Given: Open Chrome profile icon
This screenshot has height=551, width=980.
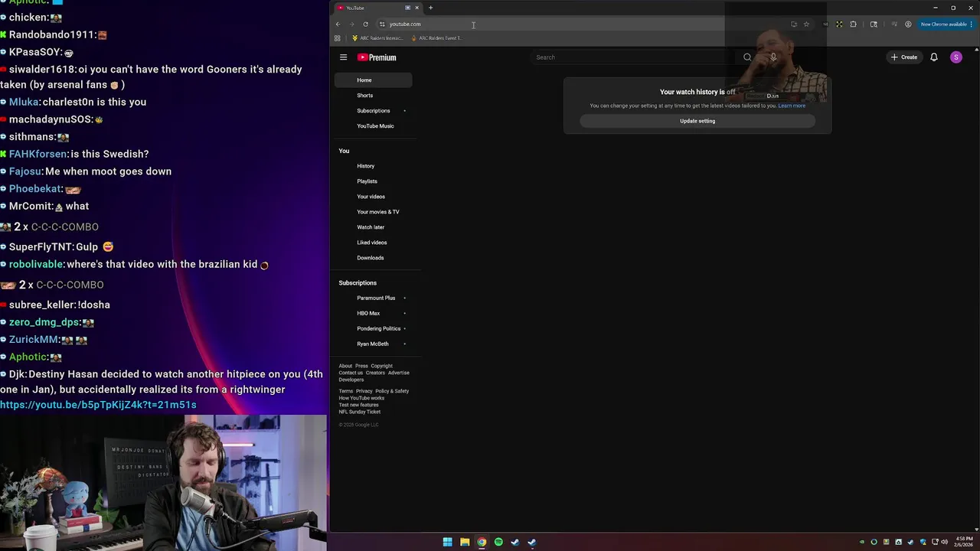Looking at the screenshot, I should (x=908, y=24).
